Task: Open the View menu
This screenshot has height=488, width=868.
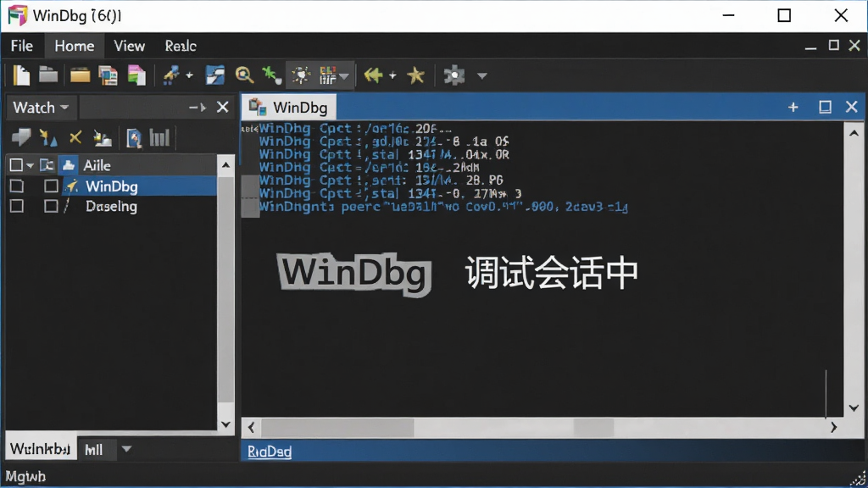Action: point(129,46)
